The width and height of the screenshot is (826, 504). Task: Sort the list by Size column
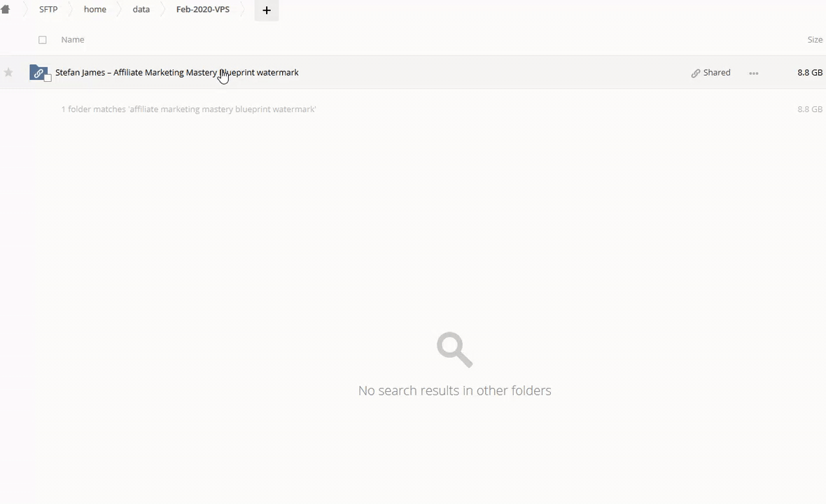coord(815,40)
